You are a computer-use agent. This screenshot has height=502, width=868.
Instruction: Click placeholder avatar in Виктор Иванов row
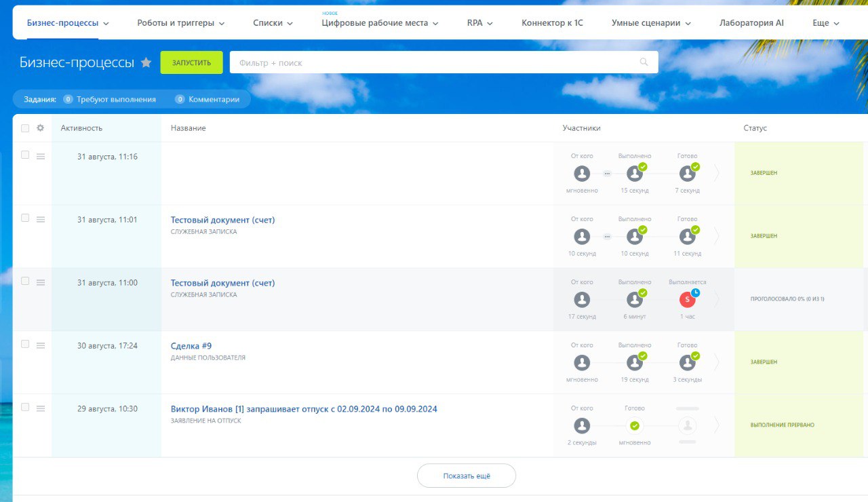click(688, 426)
